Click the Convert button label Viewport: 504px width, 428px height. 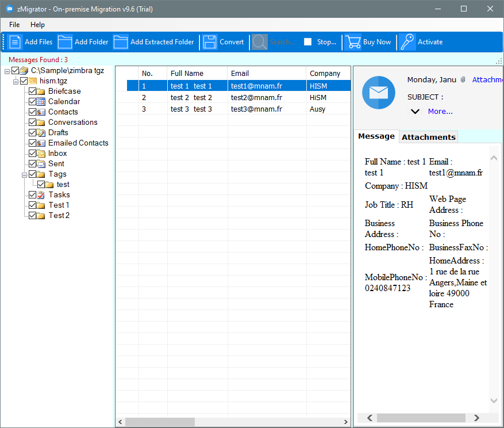coord(232,42)
